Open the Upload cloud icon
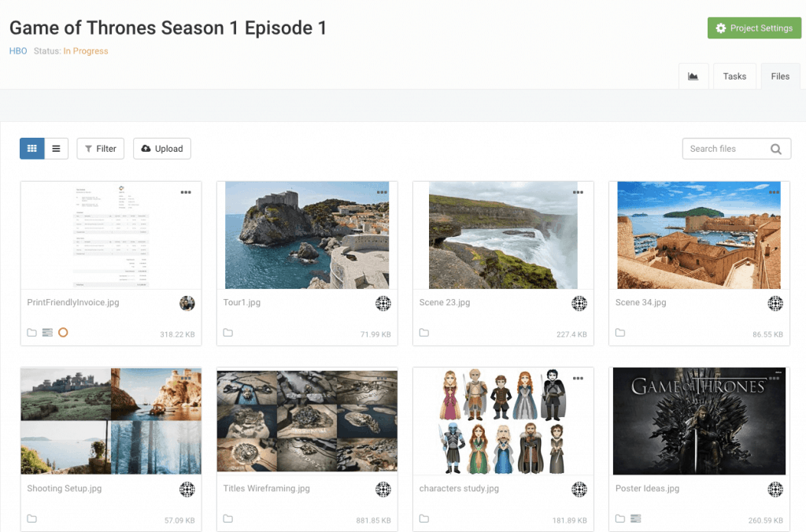This screenshot has height=532, width=806. [148, 148]
